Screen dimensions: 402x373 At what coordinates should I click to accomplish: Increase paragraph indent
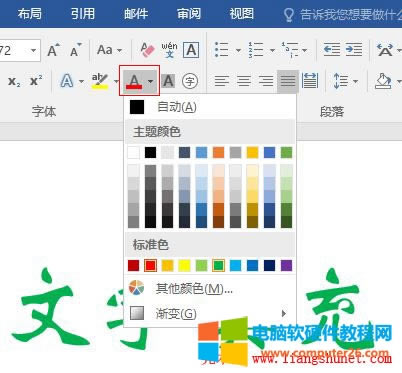click(354, 50)
